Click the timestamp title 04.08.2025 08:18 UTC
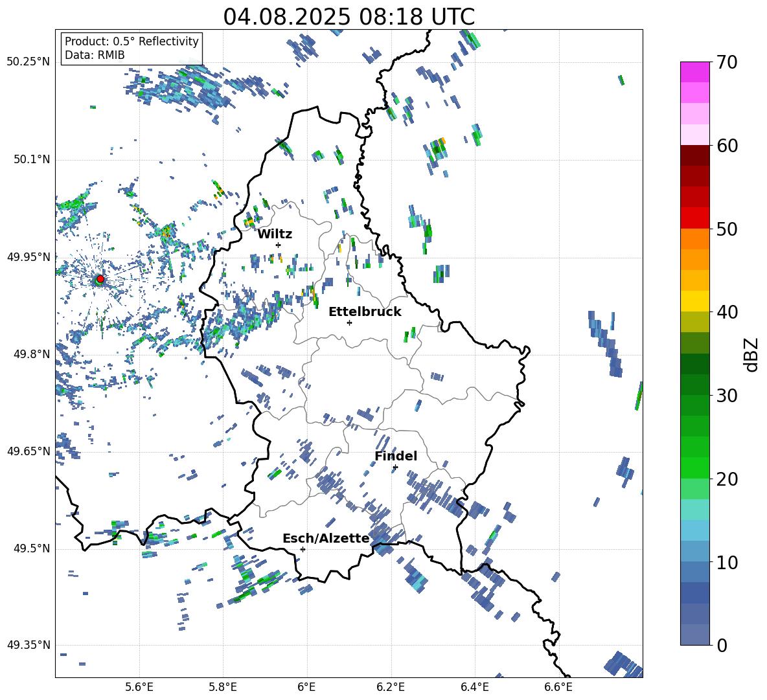 [349, 17]
